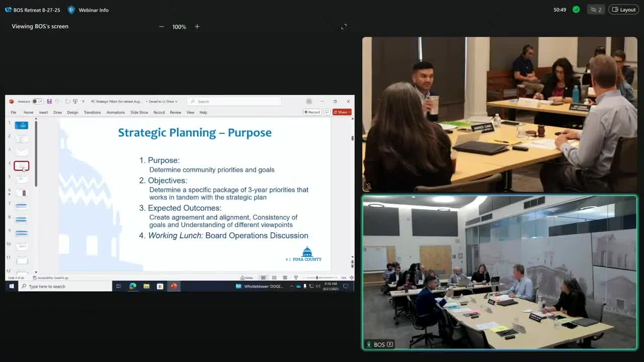Show hidden system tray icons chevron

click(291, 286)
